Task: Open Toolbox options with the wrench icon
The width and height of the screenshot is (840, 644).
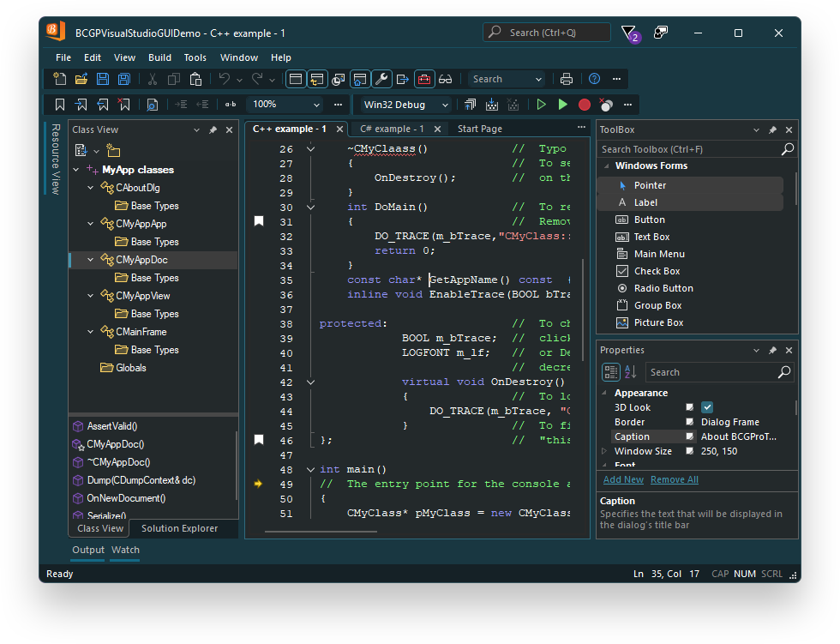Action: pos(382,78)
